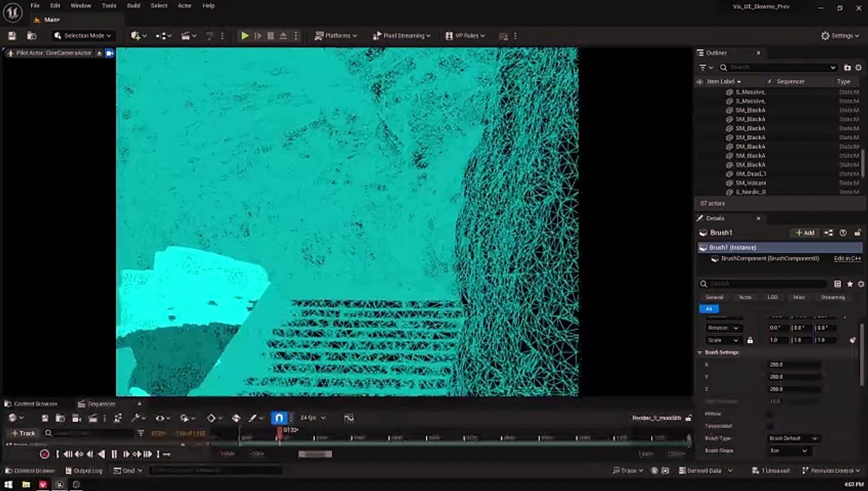
Task: Click the Windows Start button
Action: (10, 485)
